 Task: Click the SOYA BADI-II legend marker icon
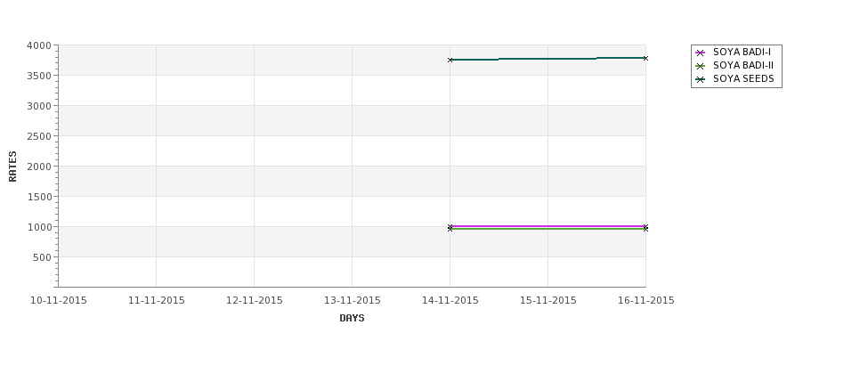[x=701, y=66]
